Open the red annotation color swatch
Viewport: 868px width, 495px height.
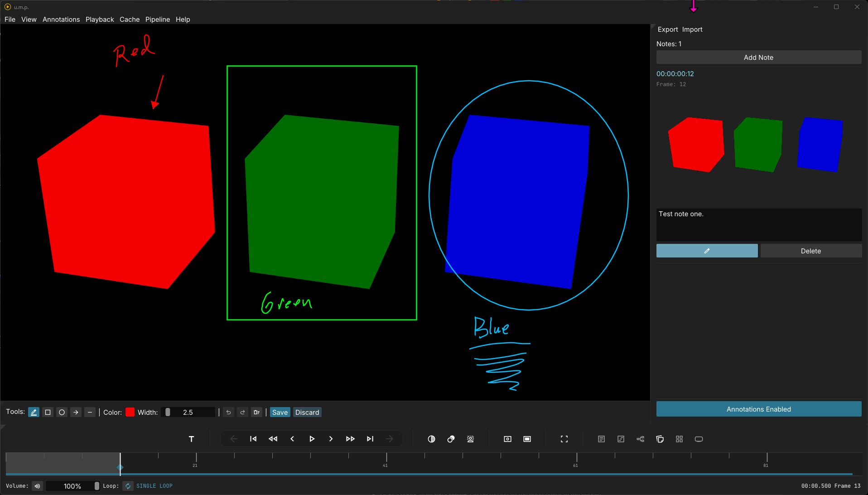[130, 412]
